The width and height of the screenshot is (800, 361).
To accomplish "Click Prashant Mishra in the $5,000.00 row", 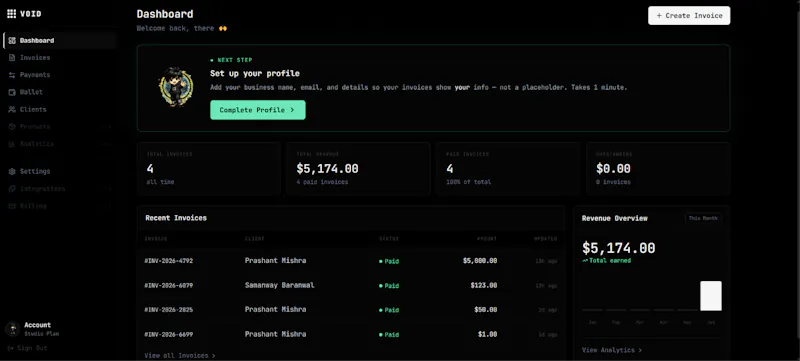I will [x=276, y=261].
